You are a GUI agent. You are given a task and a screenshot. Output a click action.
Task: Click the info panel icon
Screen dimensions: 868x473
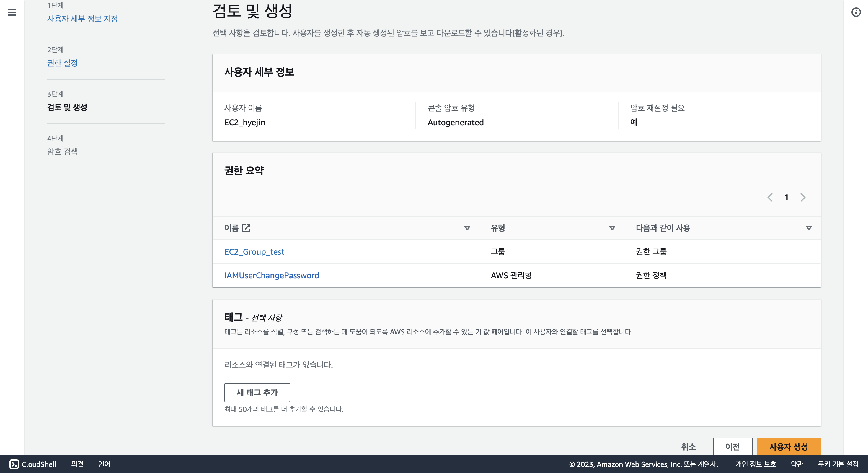(x=856, y=12)
